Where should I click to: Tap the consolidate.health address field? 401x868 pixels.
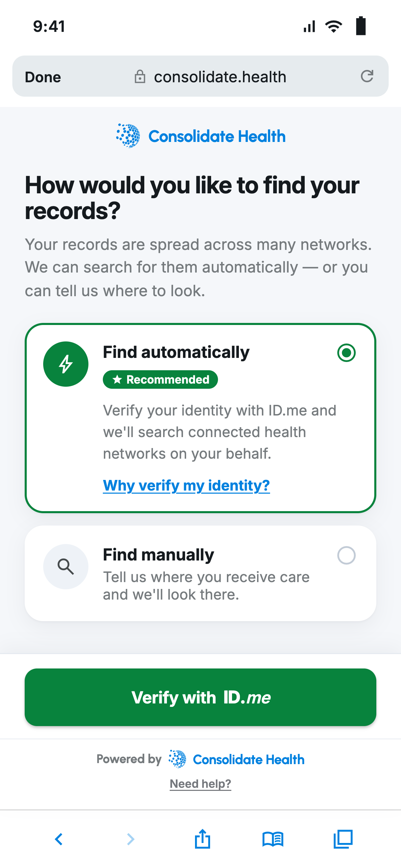click(200, 76)
